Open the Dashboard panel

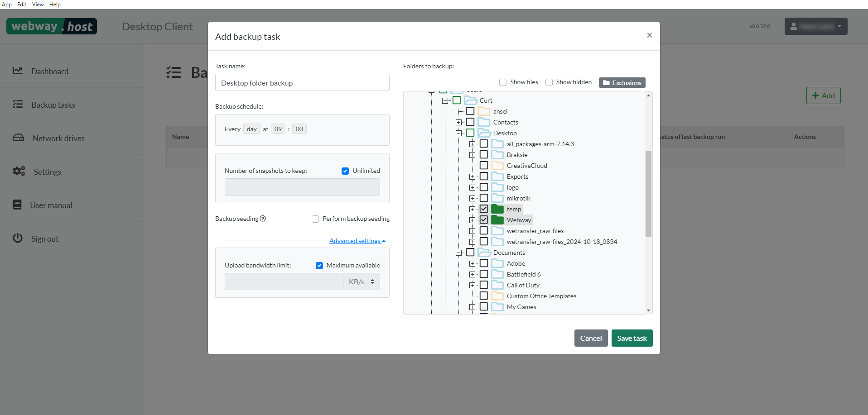pyautogui.click(x=49, y=71)
